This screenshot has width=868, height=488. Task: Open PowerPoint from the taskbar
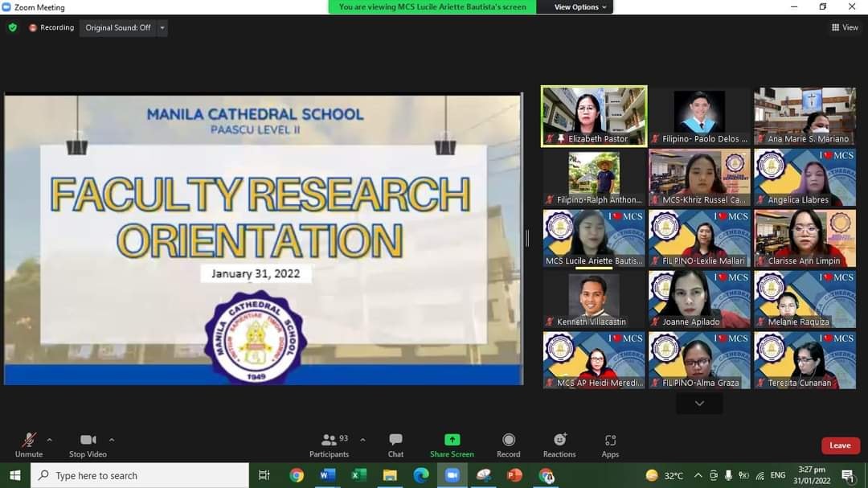514,475
